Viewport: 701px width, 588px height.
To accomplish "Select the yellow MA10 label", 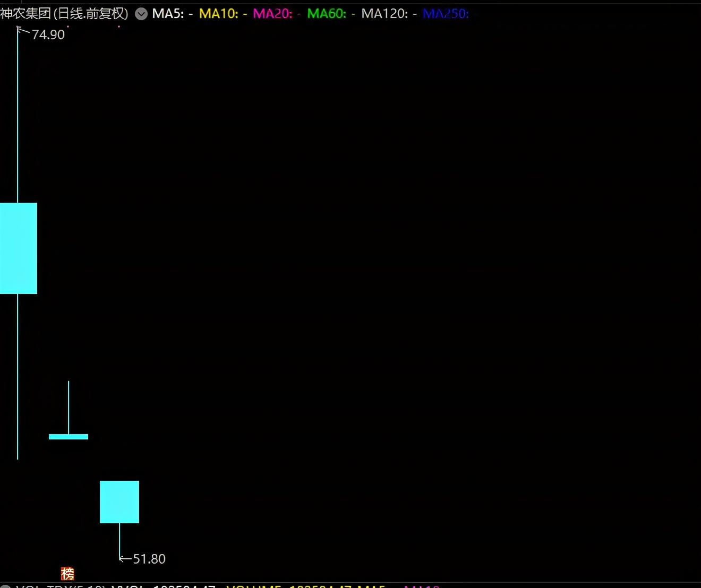I will click(x=223, y=13).
